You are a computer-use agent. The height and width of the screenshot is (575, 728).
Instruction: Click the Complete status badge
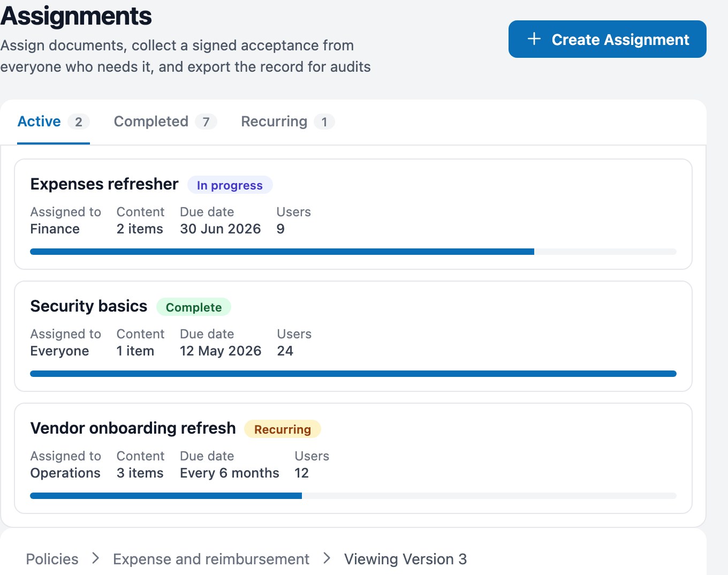pyautogui.click(x=194, y=307)
